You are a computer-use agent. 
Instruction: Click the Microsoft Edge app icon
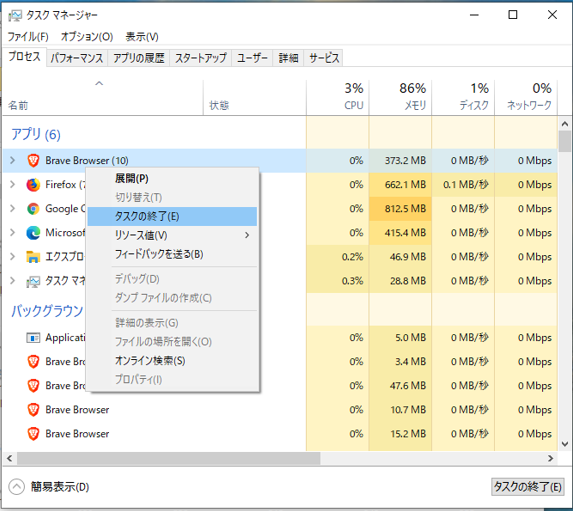point(33,233)
